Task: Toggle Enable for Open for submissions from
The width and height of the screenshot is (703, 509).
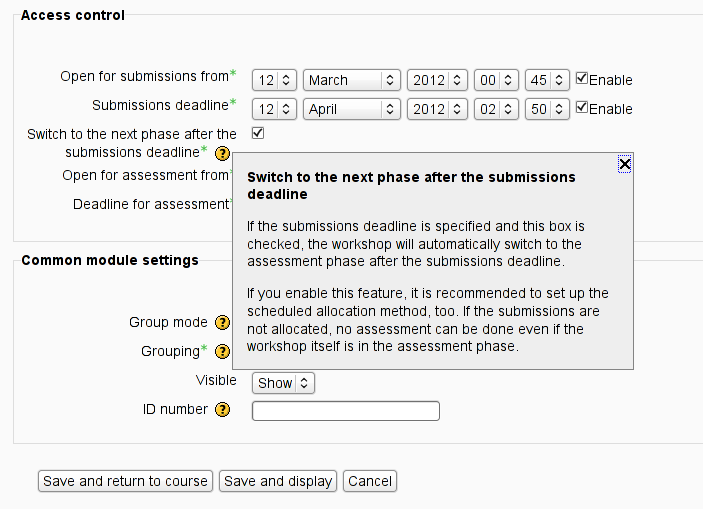Action: tap(581, 78)
